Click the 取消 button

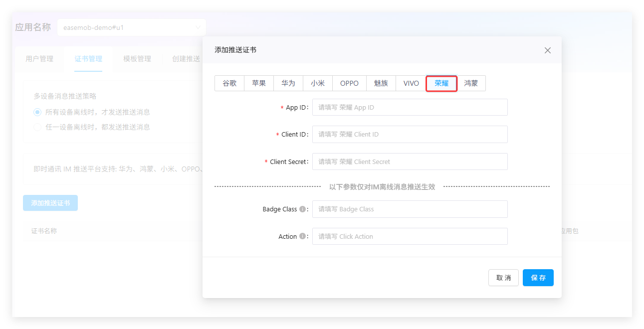click(x=503, y=278)
